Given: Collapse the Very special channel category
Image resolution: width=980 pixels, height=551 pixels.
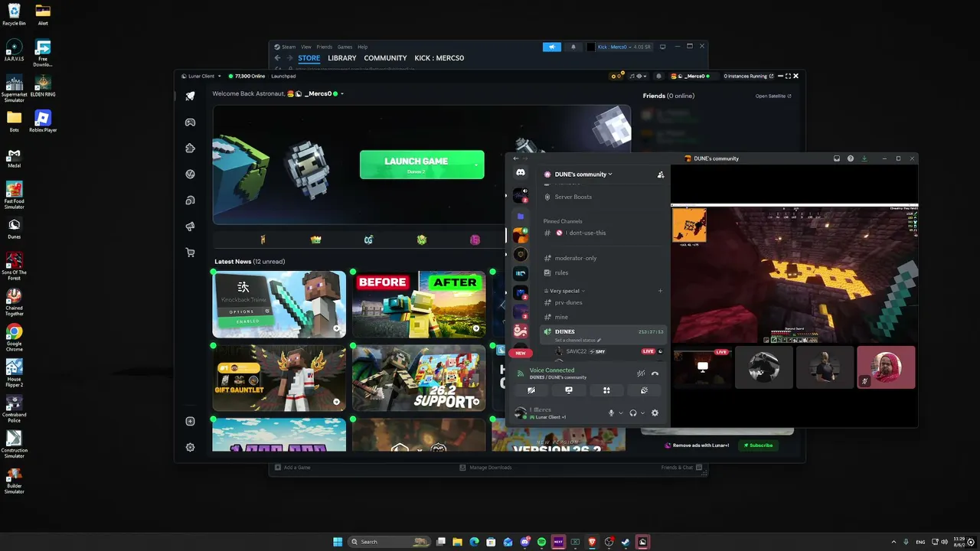Looking at the screenshot, I should click(567, 291).
